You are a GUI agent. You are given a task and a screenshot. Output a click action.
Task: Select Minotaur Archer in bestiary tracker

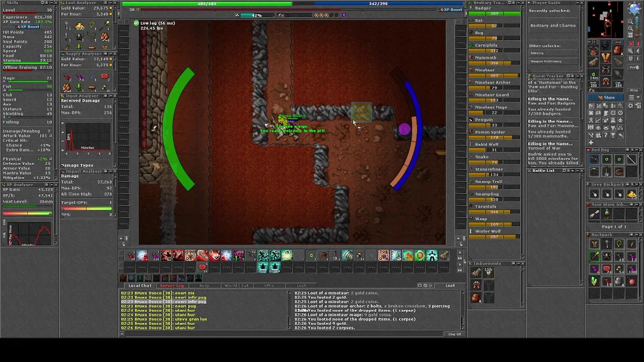(x=495, y=84)
